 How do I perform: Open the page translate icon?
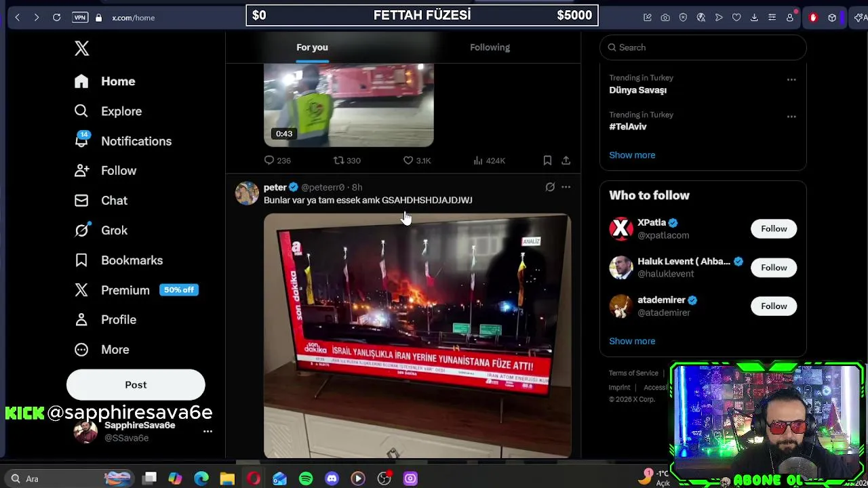click(x=701, y=18)
